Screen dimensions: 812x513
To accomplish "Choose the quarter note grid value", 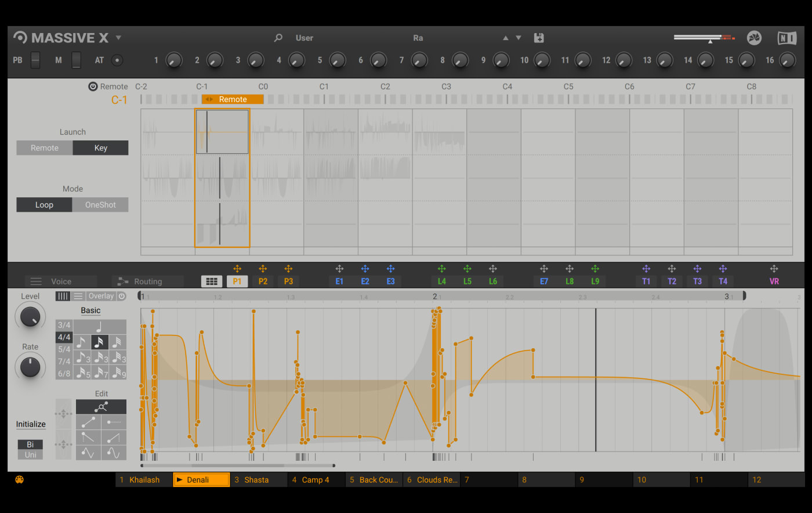I will pos(99,327).
